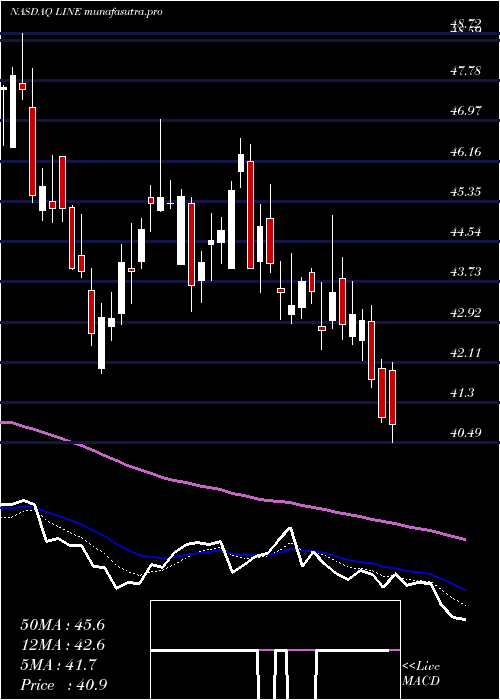Click the NASDAQ LINE munafasutra.pro title text

click(86, 12)
